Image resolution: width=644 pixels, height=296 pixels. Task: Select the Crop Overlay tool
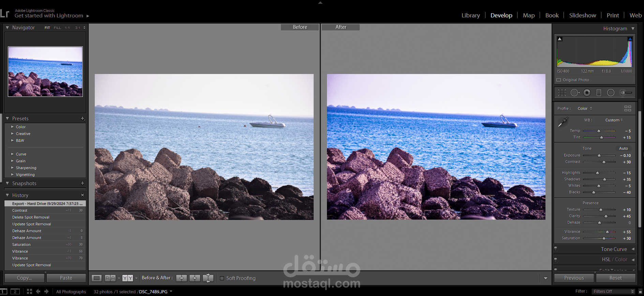(562, 92)
